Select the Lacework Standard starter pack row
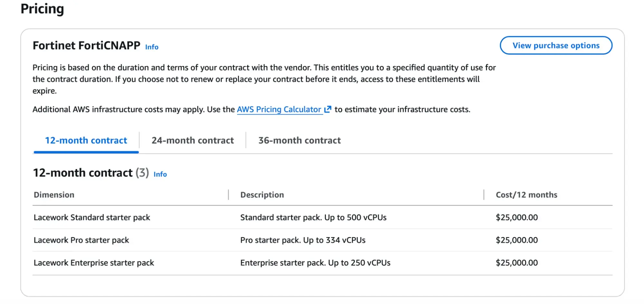 pos(322,217)
